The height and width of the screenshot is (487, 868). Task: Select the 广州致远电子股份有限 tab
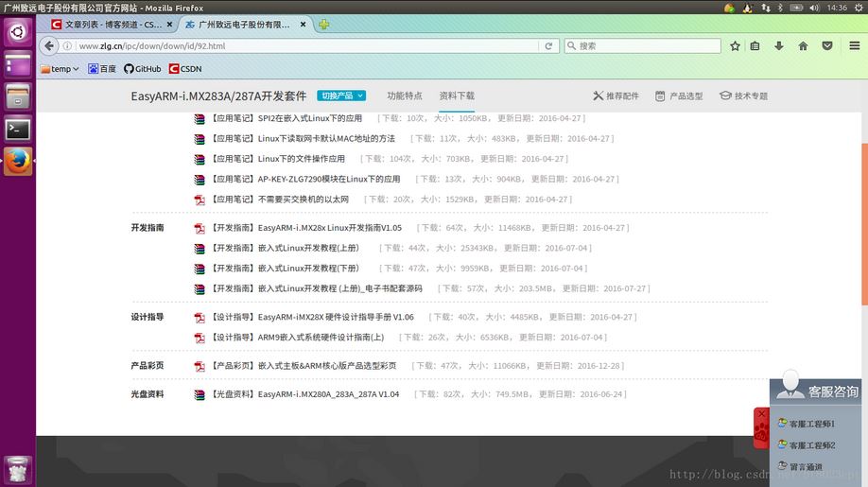pyautogui.click(x=244, y=25)
